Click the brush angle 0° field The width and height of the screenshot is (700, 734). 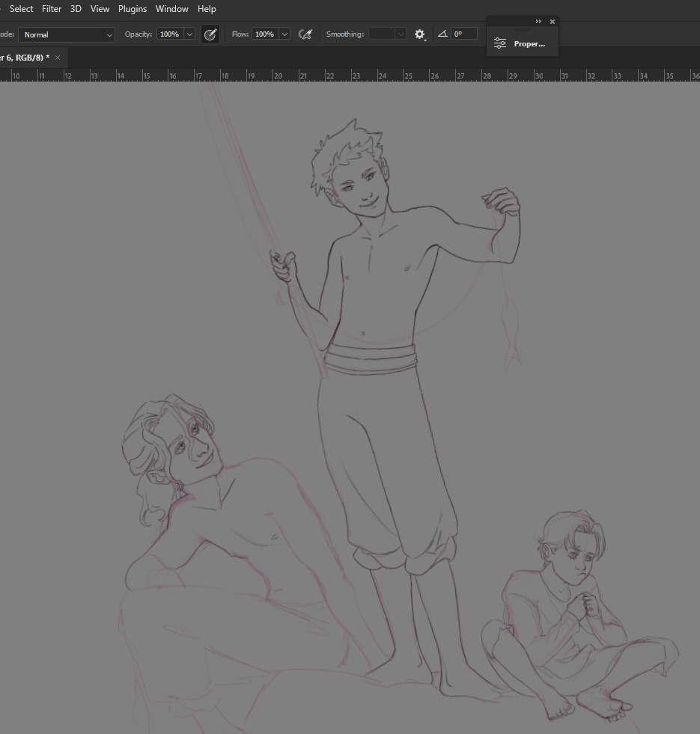[x=463, y=34]
